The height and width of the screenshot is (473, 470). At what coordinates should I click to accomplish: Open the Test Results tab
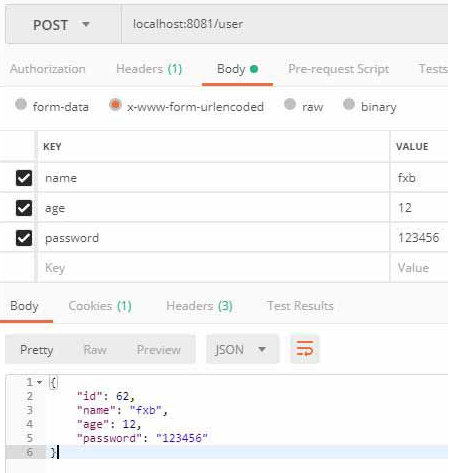[x=300, y=306]
